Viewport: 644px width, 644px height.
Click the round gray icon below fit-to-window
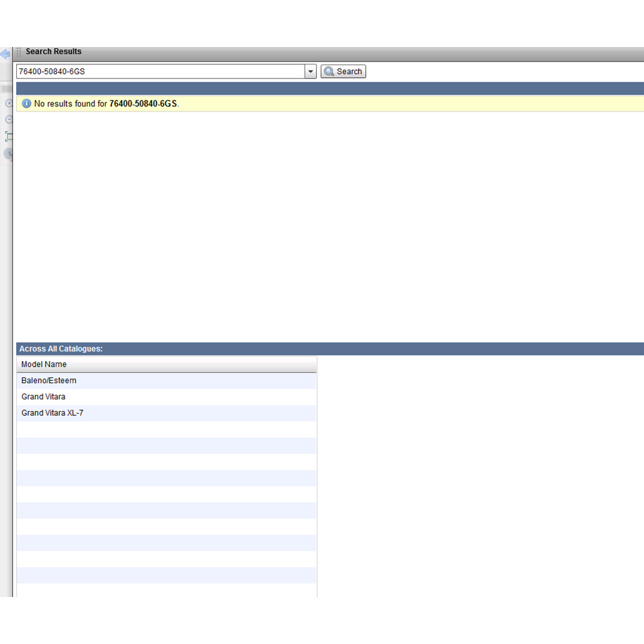pos(9,153)
